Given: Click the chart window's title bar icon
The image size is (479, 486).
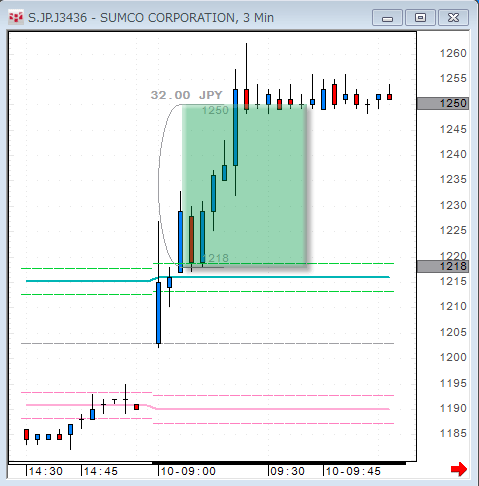Looking at the screenshot, I should pyautogui.click(x=16, y=17).
